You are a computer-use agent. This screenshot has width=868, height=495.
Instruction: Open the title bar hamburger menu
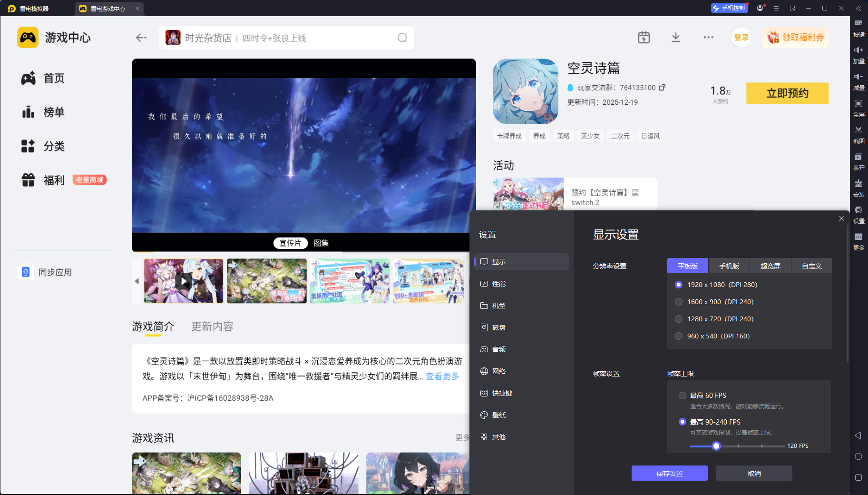[x=776, y=8]
